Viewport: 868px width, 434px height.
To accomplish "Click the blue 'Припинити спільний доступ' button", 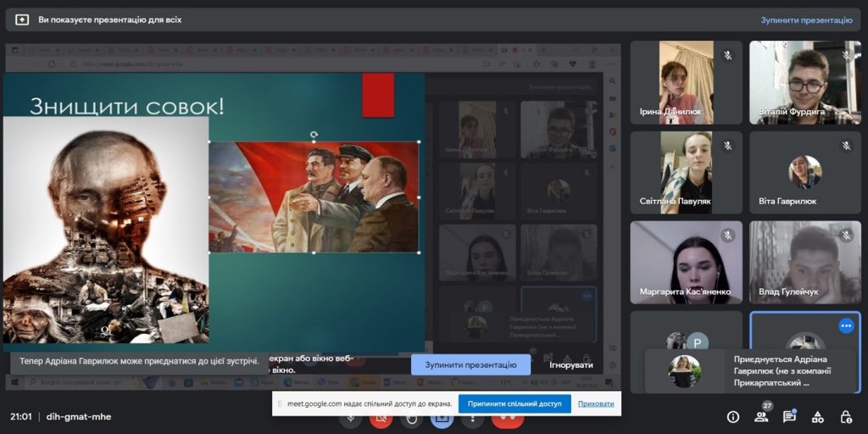I will (515, 403).
